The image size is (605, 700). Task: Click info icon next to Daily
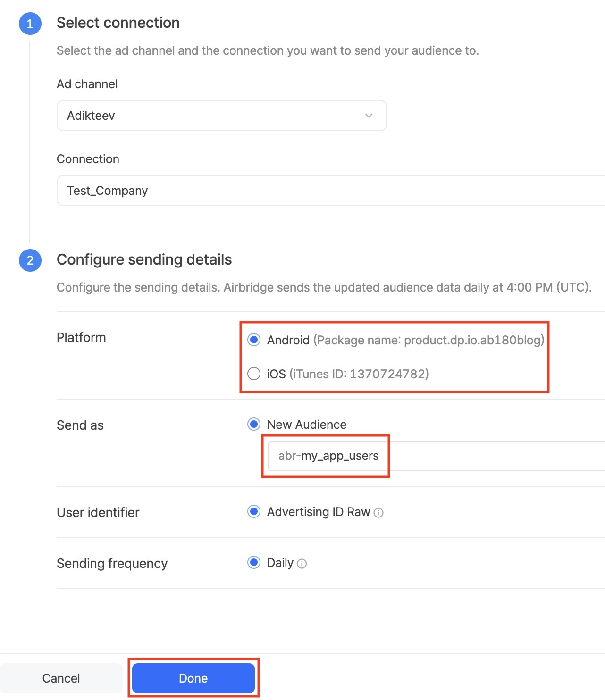[x=302, y=564]
